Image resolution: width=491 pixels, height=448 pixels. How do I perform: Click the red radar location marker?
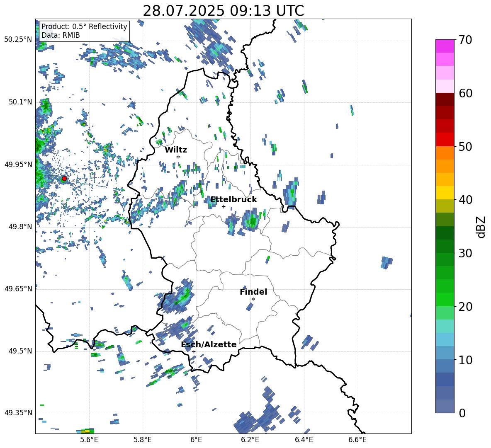(x=64, y=179)
